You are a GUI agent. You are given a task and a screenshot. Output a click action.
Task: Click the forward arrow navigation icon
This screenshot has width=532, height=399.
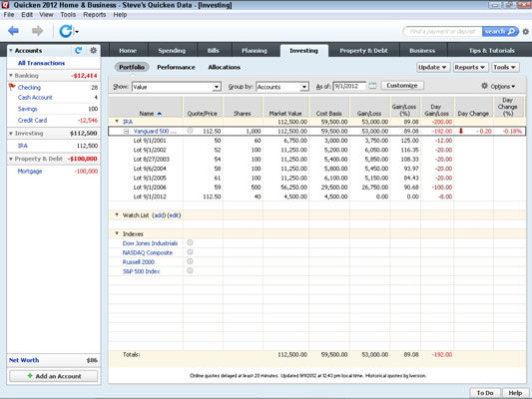tap(37, 31)
